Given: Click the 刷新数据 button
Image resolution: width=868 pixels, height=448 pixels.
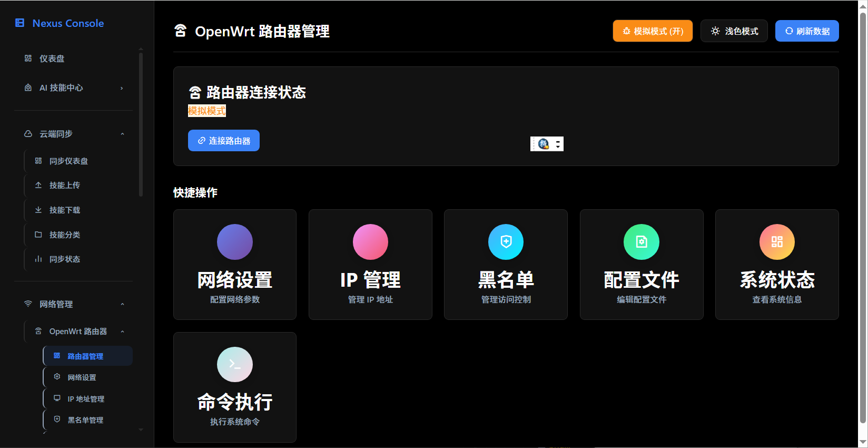Looking at the screenshot, I should coord(807,31).
